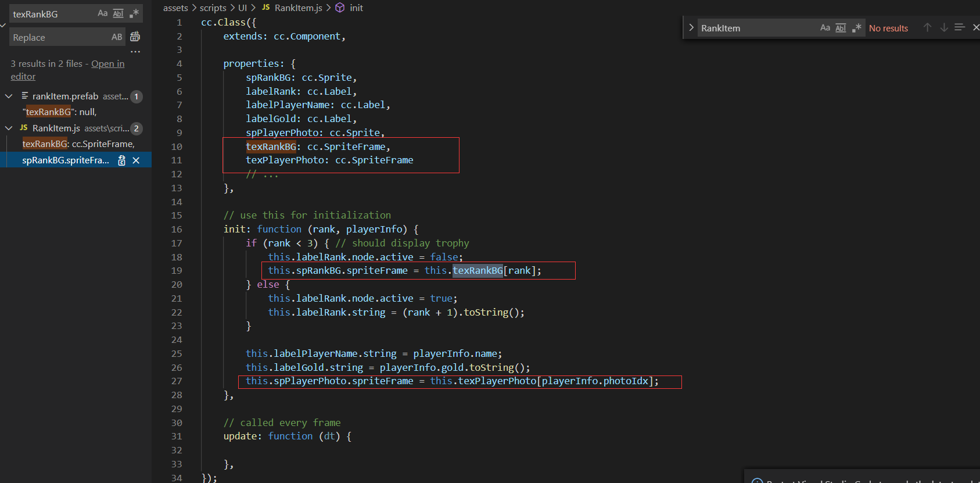
Task: Select the RankItem.js file result
Action: [x=76, y=128]
